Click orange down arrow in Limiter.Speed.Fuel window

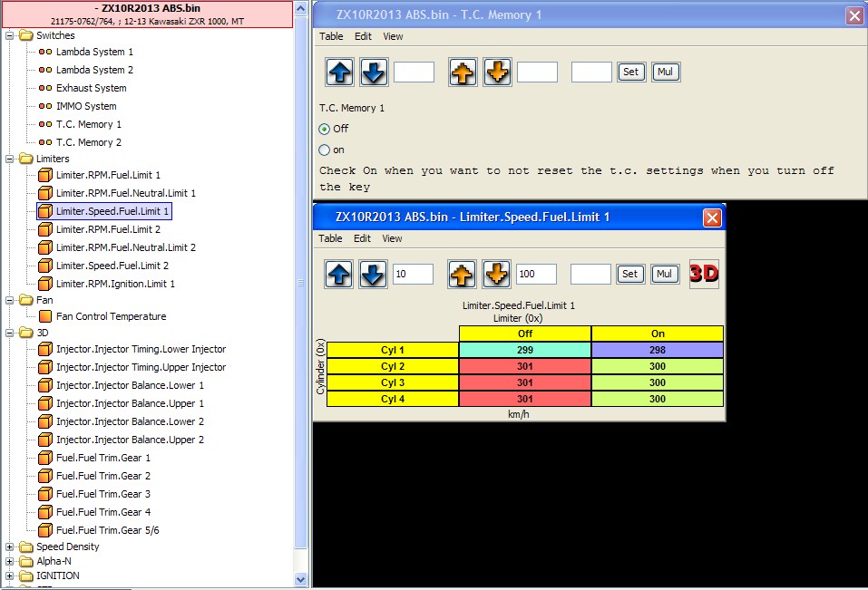pos(496,274)
